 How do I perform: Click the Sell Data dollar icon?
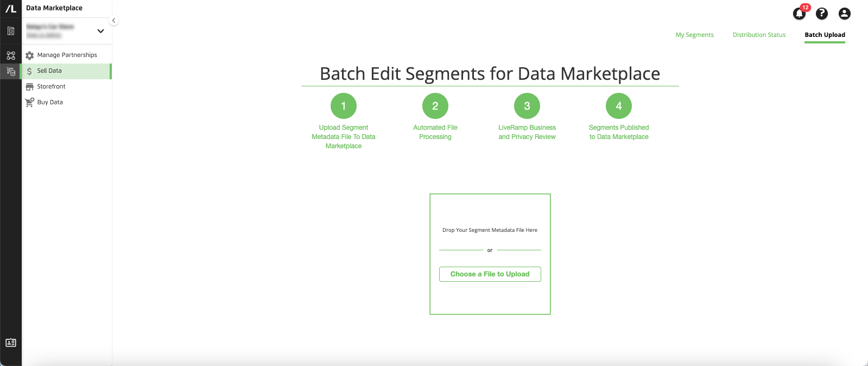(29, 71)
